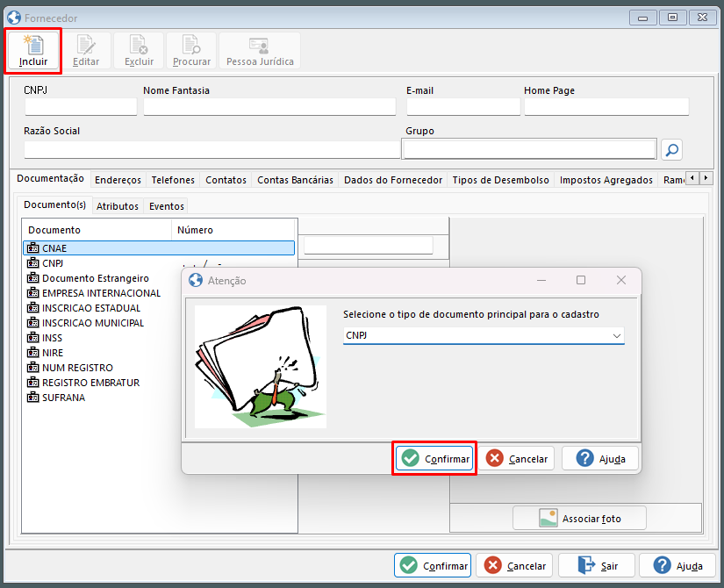Switch to the Telefones tab
This screenshot has height=588, width=724.
click(x=173, y=180)
